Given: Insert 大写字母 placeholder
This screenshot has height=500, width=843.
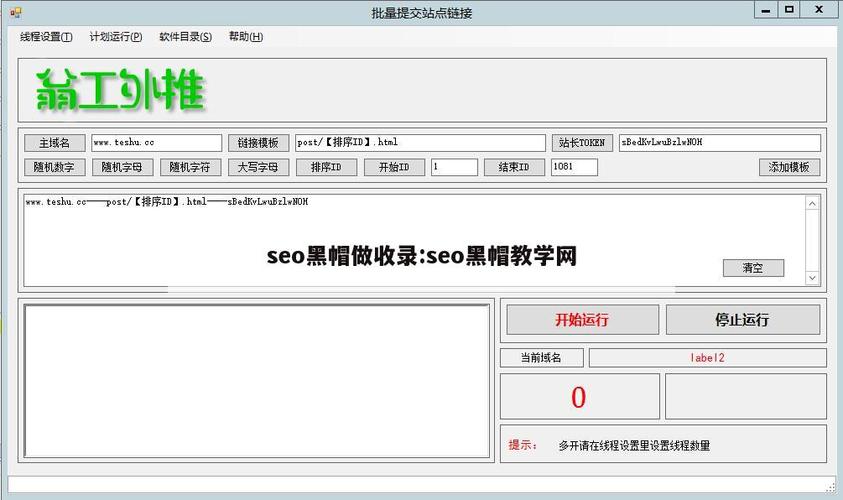Looking at the screenshot, I should [x=258, y=167].
